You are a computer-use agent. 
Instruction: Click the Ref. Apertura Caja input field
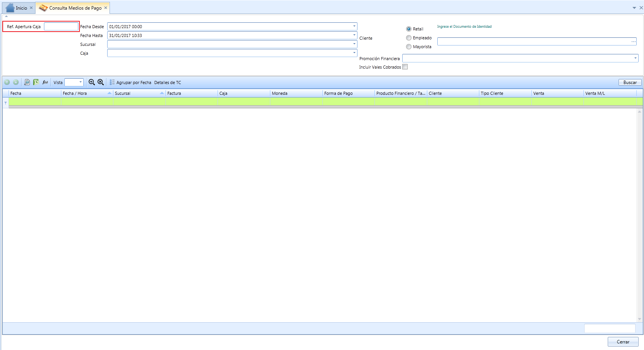(61, 26)
